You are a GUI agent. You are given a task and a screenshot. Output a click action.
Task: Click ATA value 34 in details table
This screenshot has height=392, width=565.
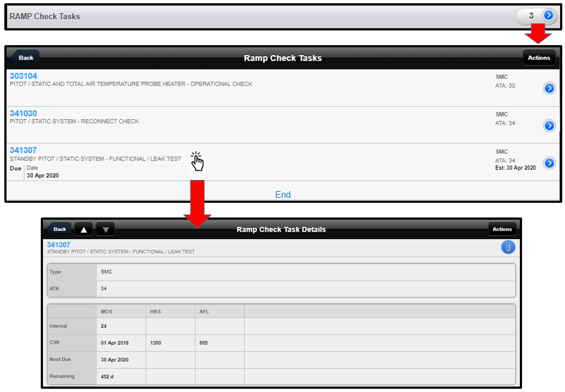pyautogui.click(x=103, y=289)
